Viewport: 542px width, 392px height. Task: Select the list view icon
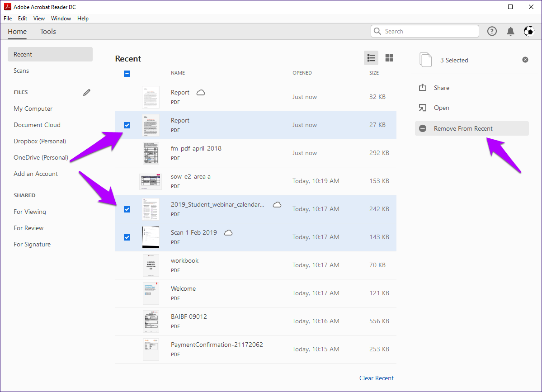(371, 58)
